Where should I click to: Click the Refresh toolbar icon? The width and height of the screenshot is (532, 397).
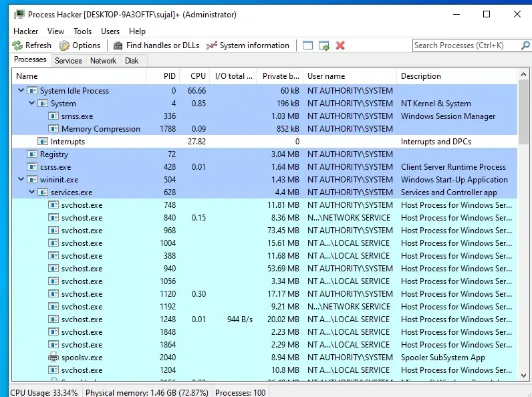[x=17, y=45]
